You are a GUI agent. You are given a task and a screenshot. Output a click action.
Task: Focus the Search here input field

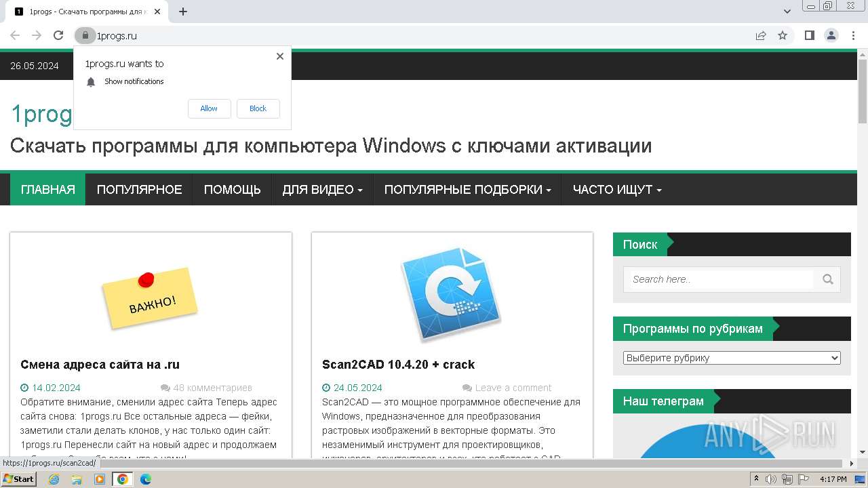(722, 279)
